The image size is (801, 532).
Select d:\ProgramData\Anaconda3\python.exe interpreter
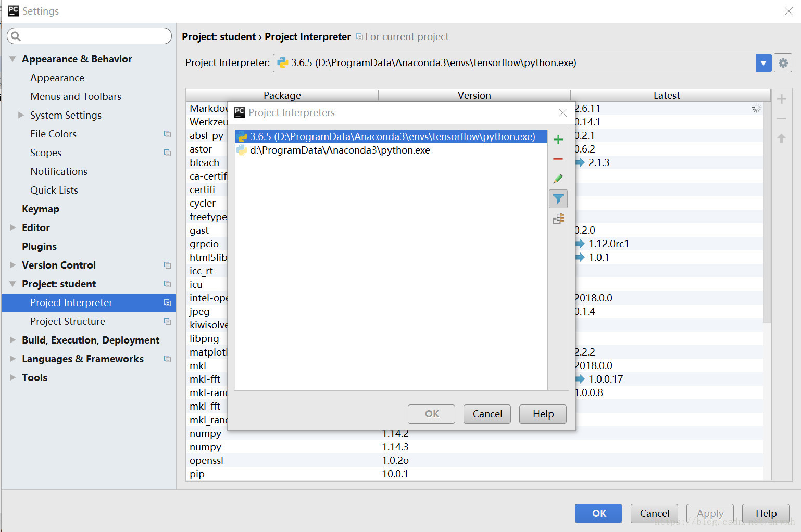391,150
